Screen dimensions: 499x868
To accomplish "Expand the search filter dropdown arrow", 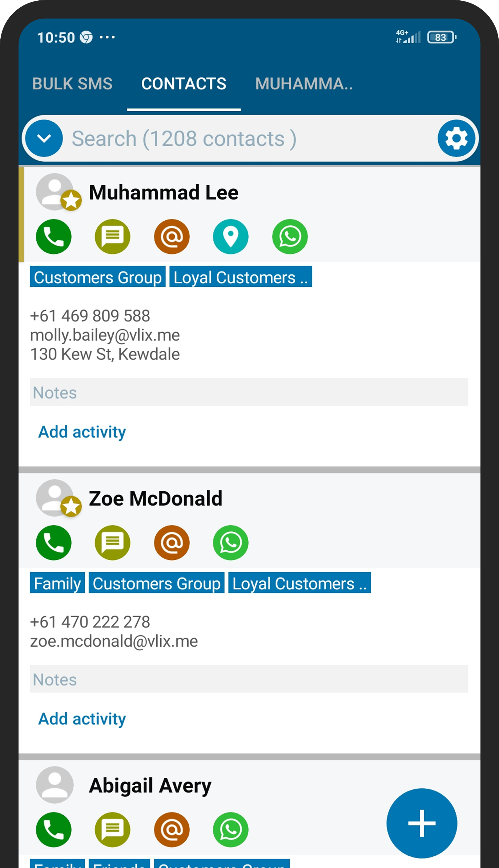I will point(44,138).
